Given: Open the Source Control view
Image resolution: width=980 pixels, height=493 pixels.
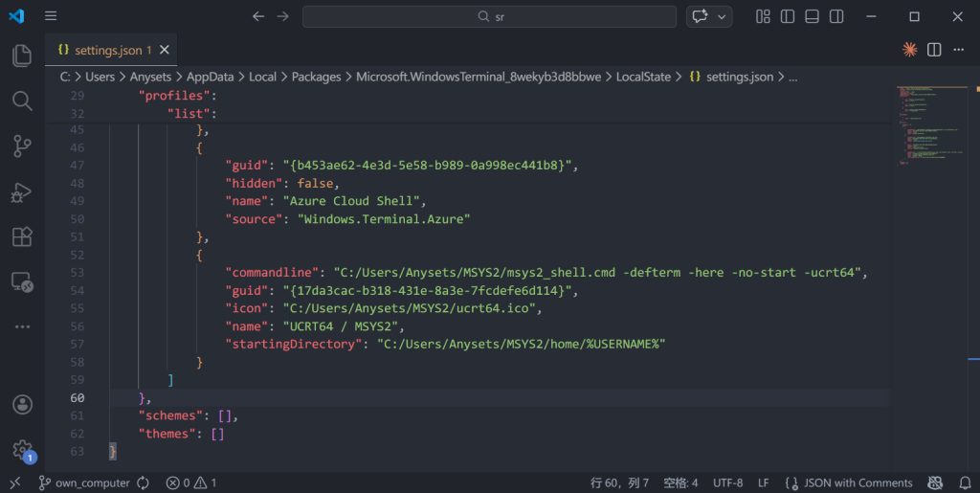Looking at the screenshot, I should click(x=22, y=146).
